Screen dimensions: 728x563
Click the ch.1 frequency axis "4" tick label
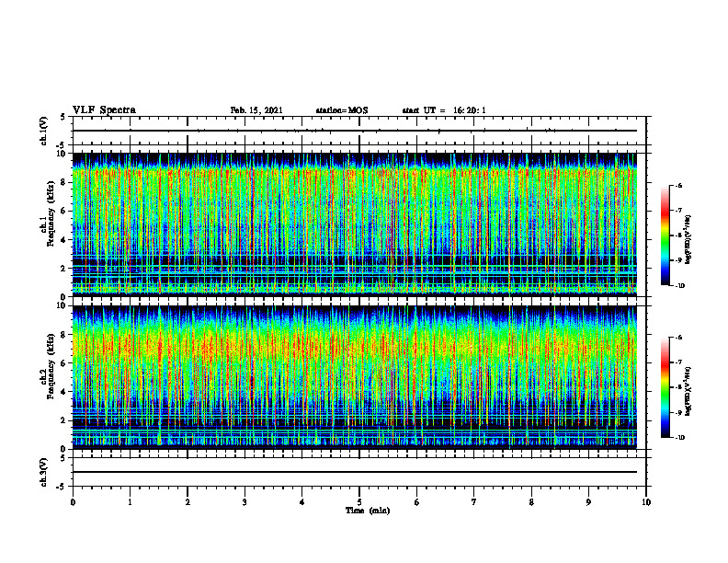64,240
